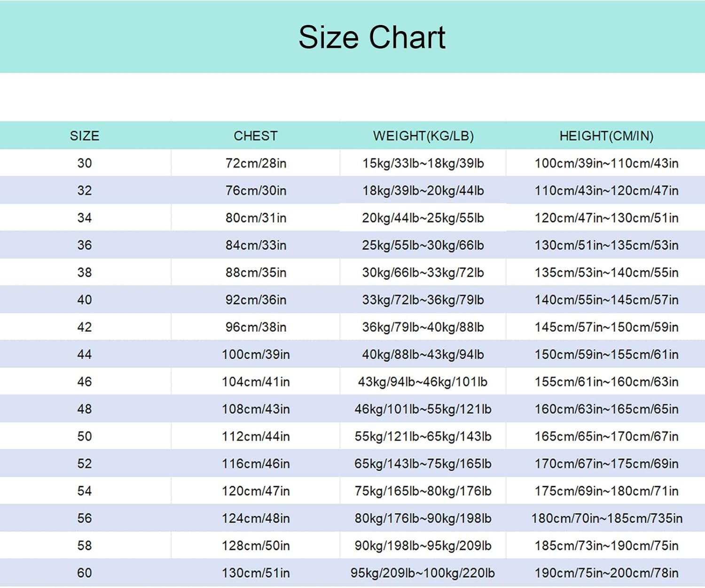Screen dimensions: 705x588
Task: Click the WEIGHT(KG/LB) column header
Action: point(423,136)
